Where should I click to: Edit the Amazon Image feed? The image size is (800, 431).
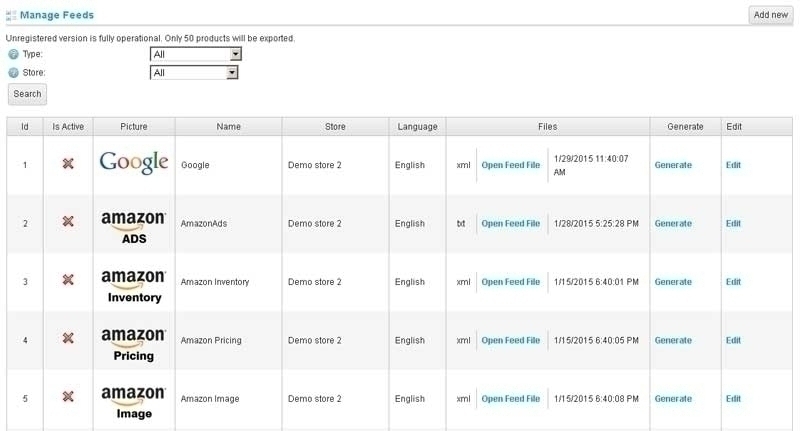pos(733,399)
